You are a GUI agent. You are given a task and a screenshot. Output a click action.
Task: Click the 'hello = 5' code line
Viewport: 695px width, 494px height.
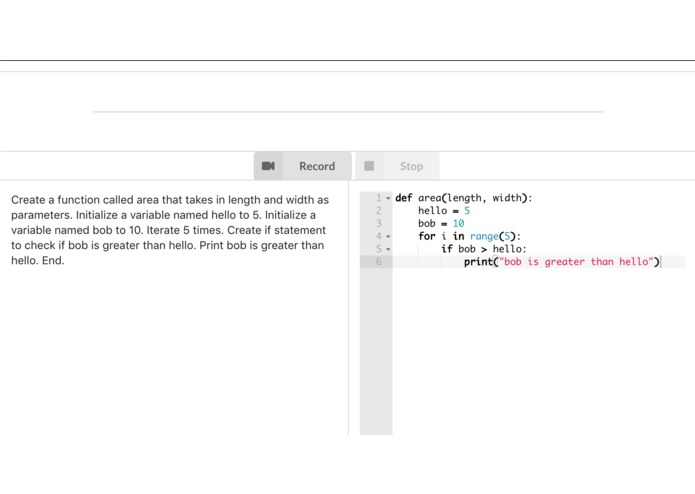point(444,211)
